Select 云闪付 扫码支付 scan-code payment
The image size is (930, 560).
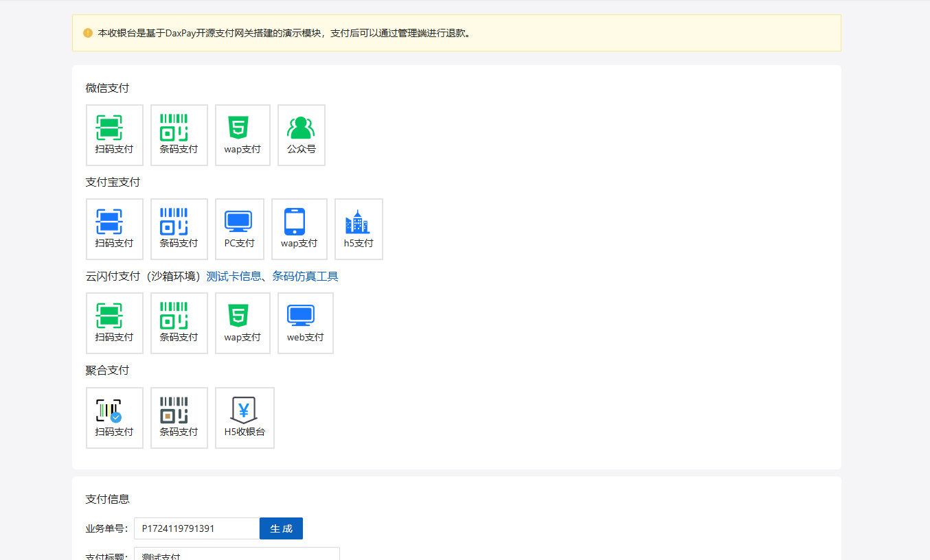click(x=115, y=323)
